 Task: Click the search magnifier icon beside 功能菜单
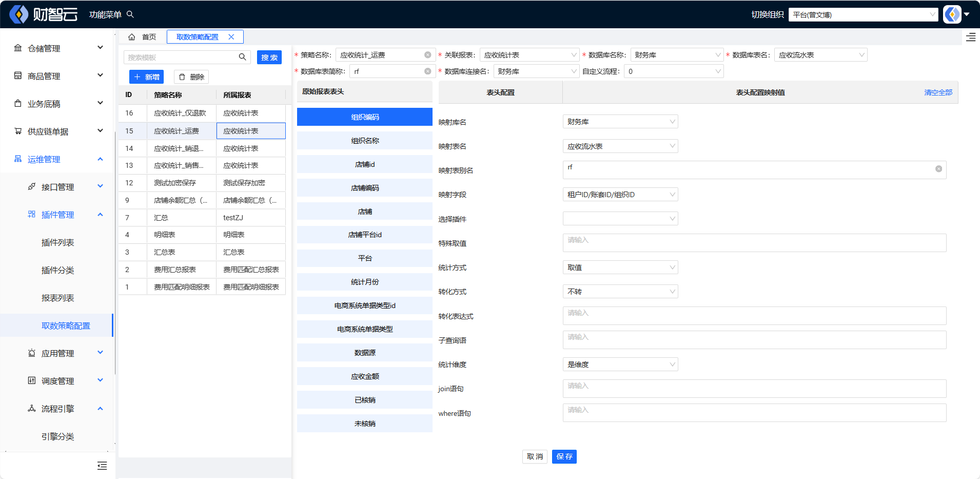click(x=130, y=14)
